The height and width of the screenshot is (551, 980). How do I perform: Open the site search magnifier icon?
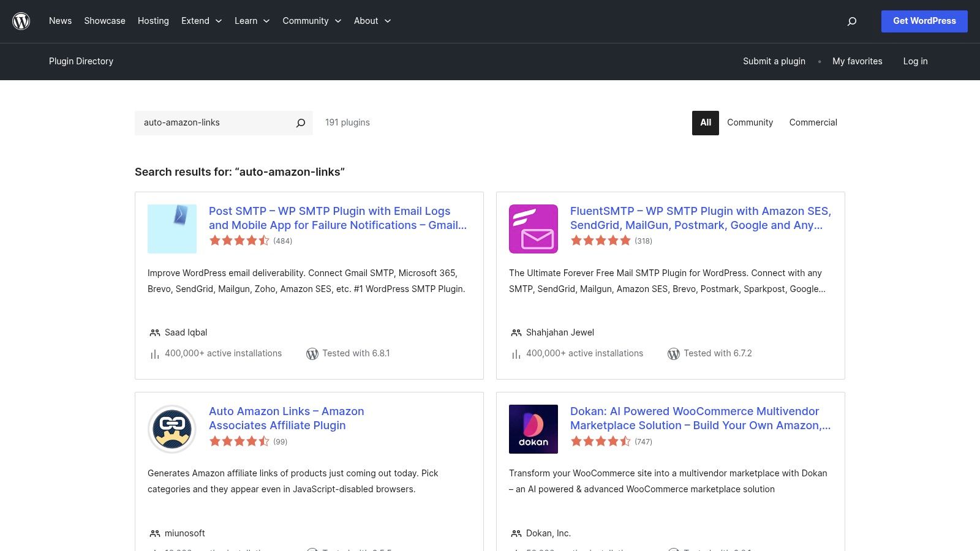[x=851, y=21]
